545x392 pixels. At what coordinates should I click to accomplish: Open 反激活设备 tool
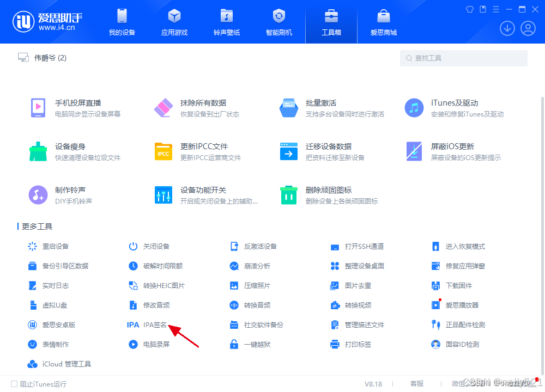[x=253, y=247]
